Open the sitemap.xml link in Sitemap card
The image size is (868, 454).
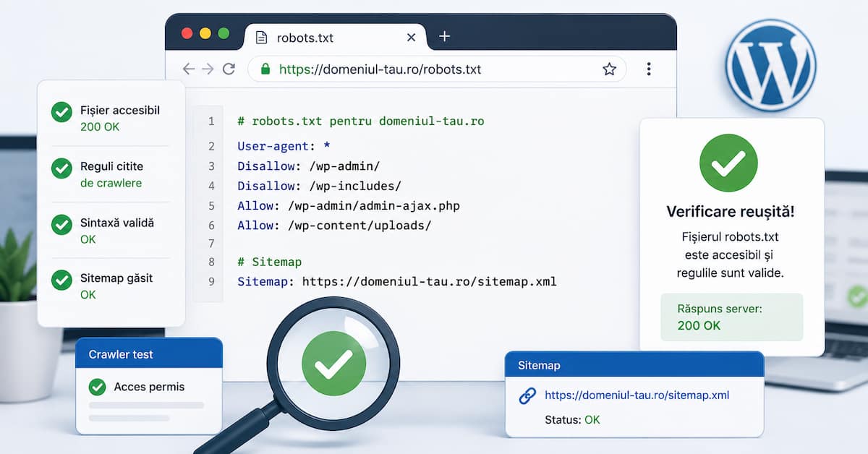(x=637, y=395)
